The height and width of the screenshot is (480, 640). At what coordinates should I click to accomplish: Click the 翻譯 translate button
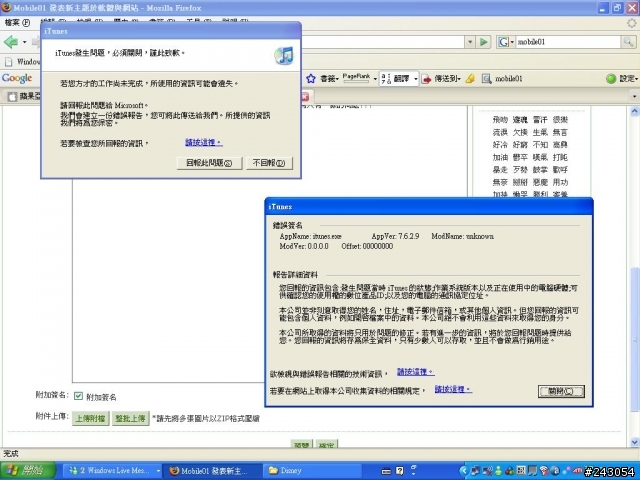pos(396,78)
